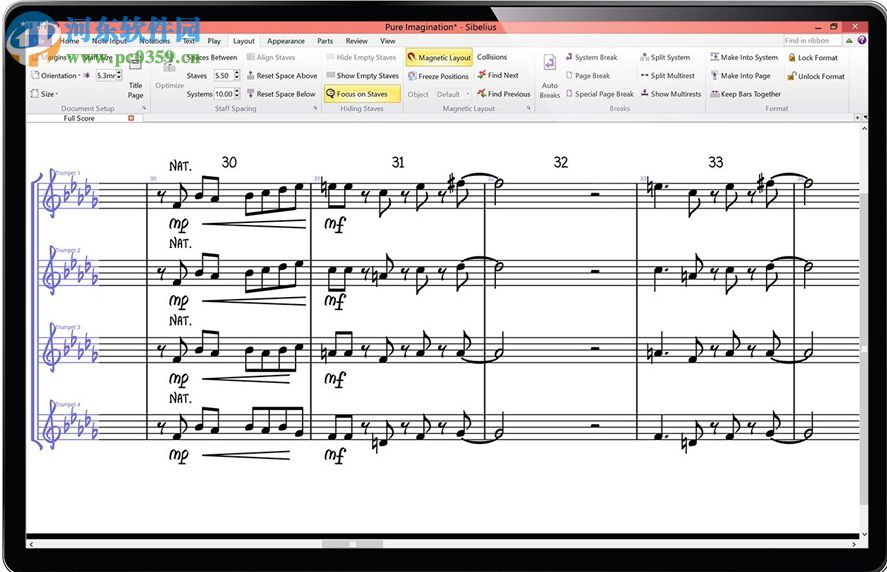Click the staff size stepper arrows
Viewport: 887px width, 572px height.
tap(119, 75)
